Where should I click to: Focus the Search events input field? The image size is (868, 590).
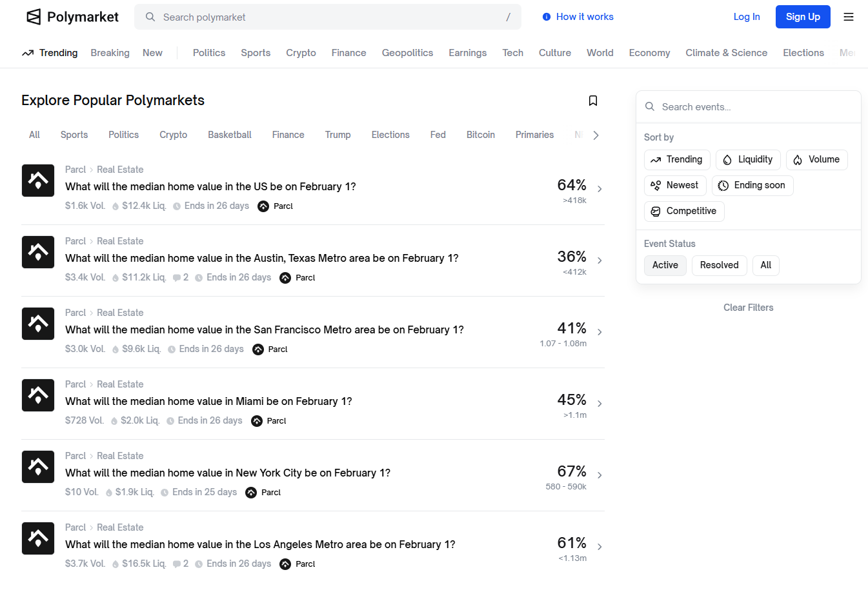[x=755, y=107]
